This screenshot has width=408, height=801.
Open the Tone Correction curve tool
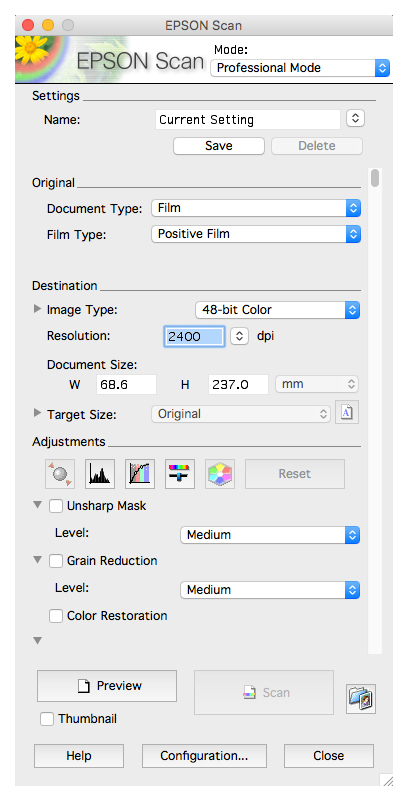pos(140,474)
